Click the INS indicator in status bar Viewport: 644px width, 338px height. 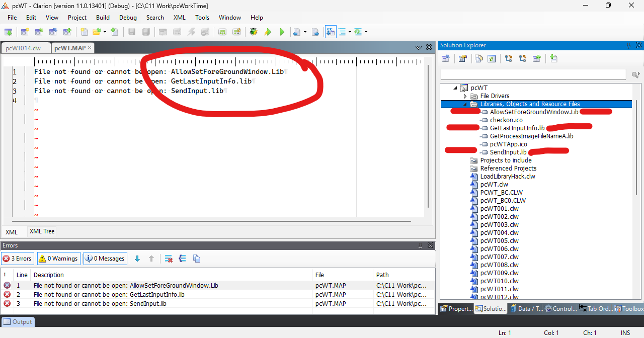coord(625,333)
